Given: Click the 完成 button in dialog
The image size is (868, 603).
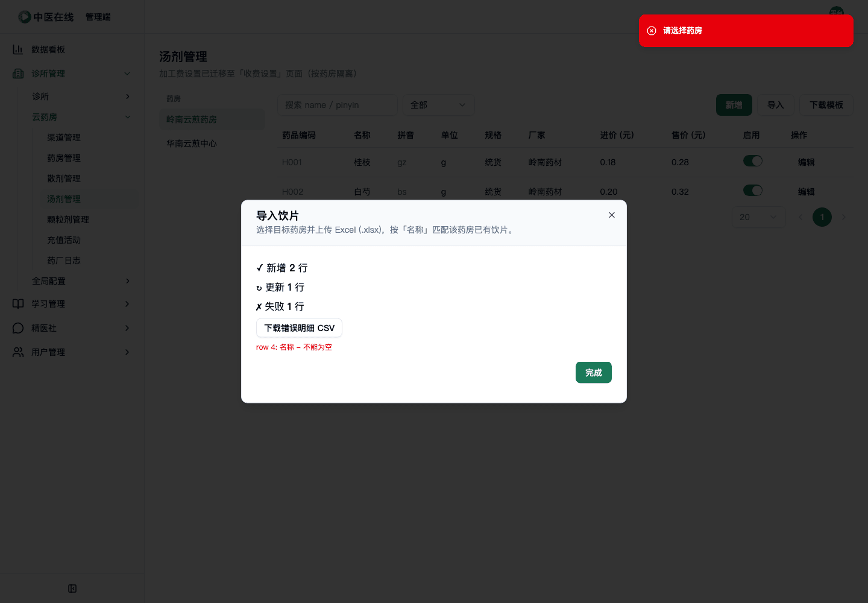Looking at the screenshot, I should click(594, 373).
